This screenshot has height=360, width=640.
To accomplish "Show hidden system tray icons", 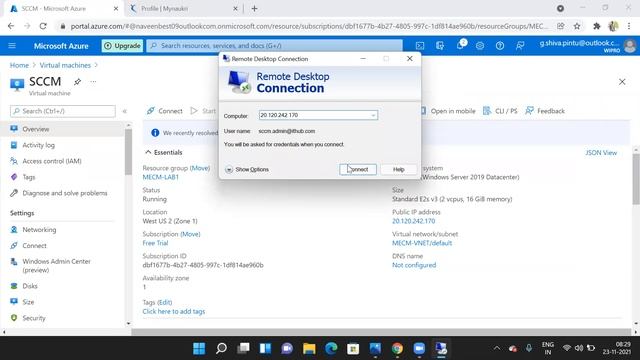I will click(x=497, y=348).
